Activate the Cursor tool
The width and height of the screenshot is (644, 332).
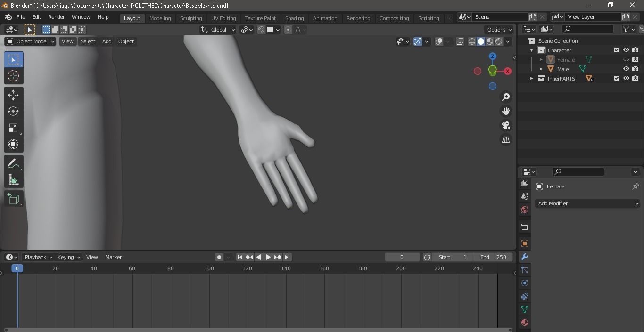(x=13, y=76)
